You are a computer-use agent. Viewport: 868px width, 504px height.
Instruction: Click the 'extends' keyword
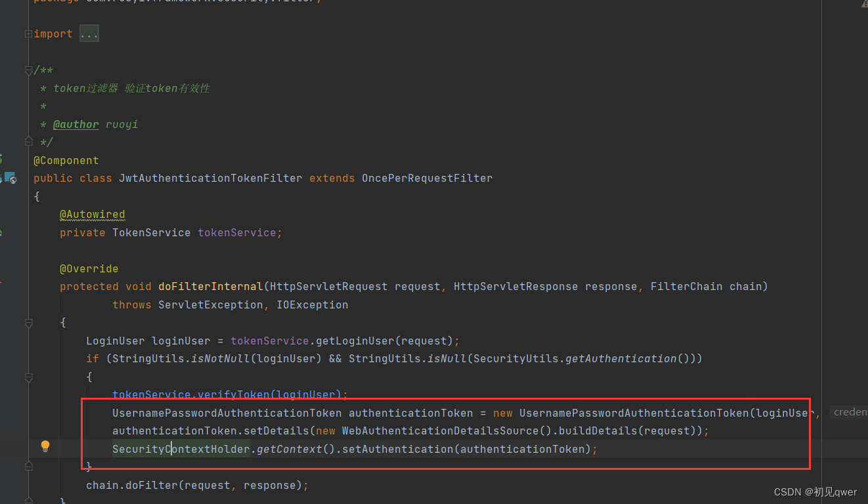pyautogui.click(x=332, y=178)
